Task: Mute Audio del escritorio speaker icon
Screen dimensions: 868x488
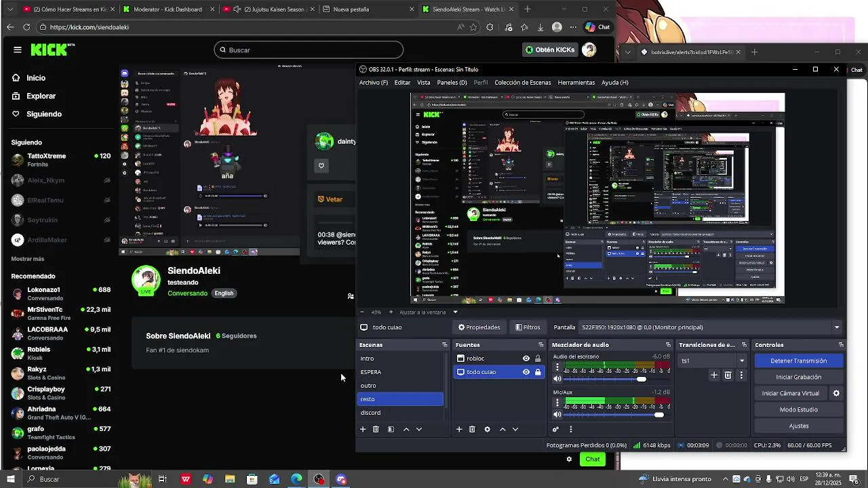Action: click(x=557, y=379)
